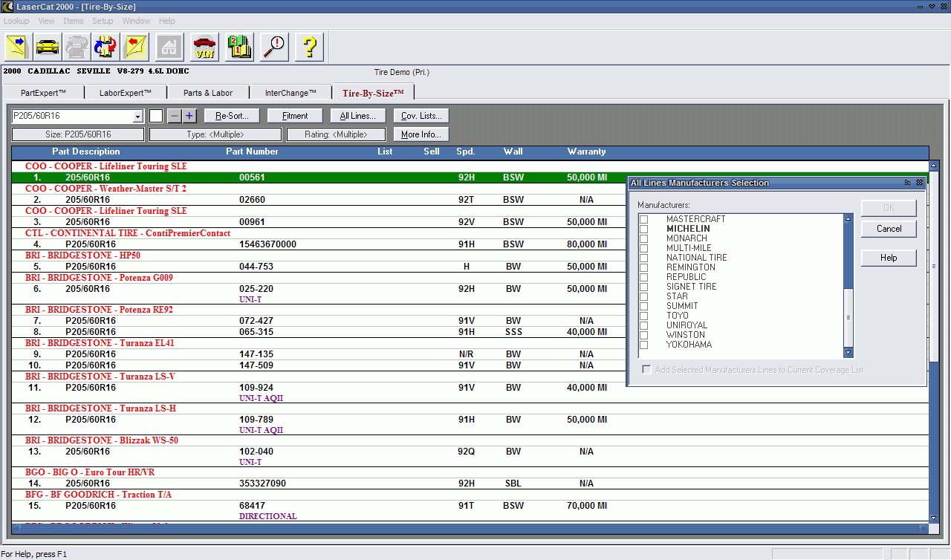Check the MASTERCRAFT manufacturer checkbox
The height and width of the screenshot is (560, 951).
coord(644,219)
